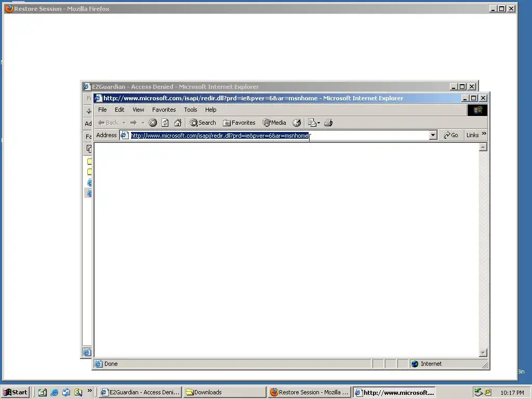Open the Back history dropdown arrow
The height and width of the screenshot is (399, 532).
tap(124, 123)
